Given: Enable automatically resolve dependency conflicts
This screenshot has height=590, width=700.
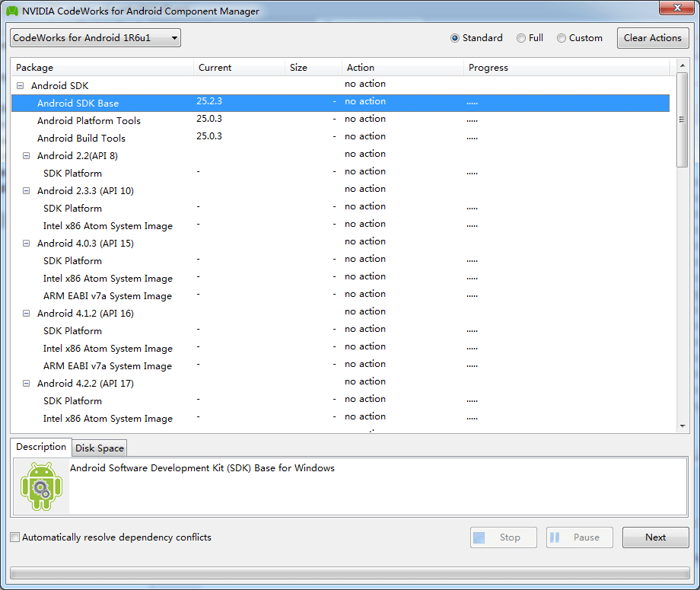Looking at the screenshot, I should (15, 537).
